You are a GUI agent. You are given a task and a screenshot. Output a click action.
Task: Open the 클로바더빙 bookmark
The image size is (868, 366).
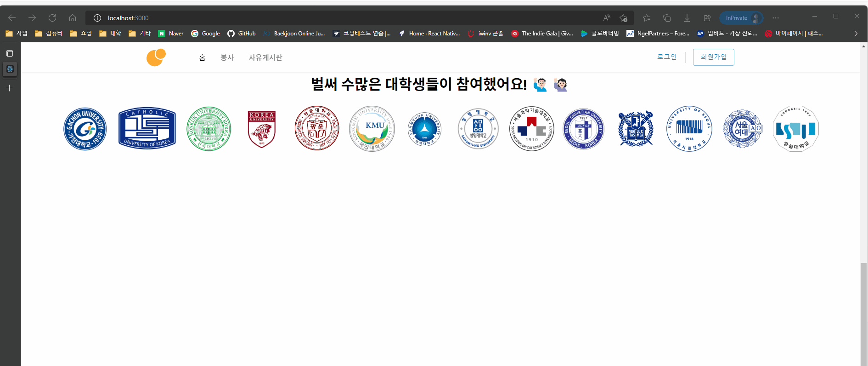pos(600,34)
